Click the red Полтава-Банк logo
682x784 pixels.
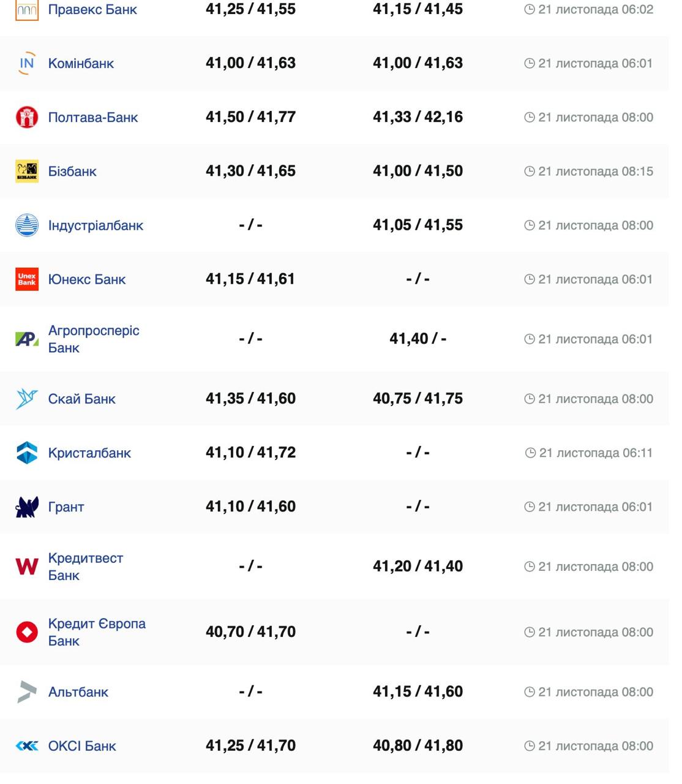pos(27,117)
